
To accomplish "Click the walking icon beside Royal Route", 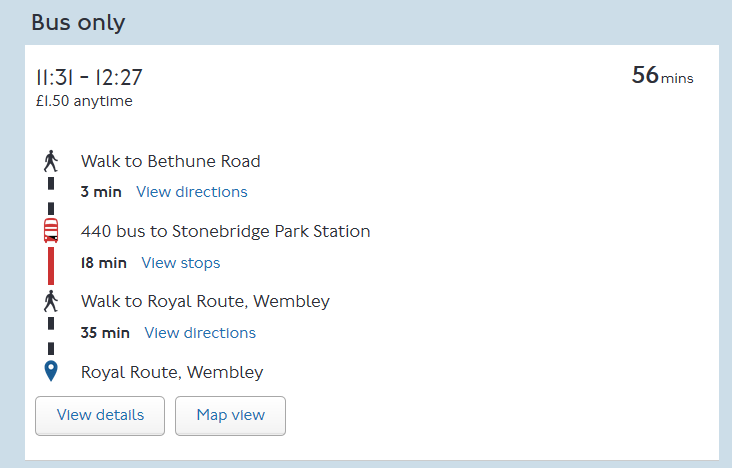I will click(x=51, y=301).
